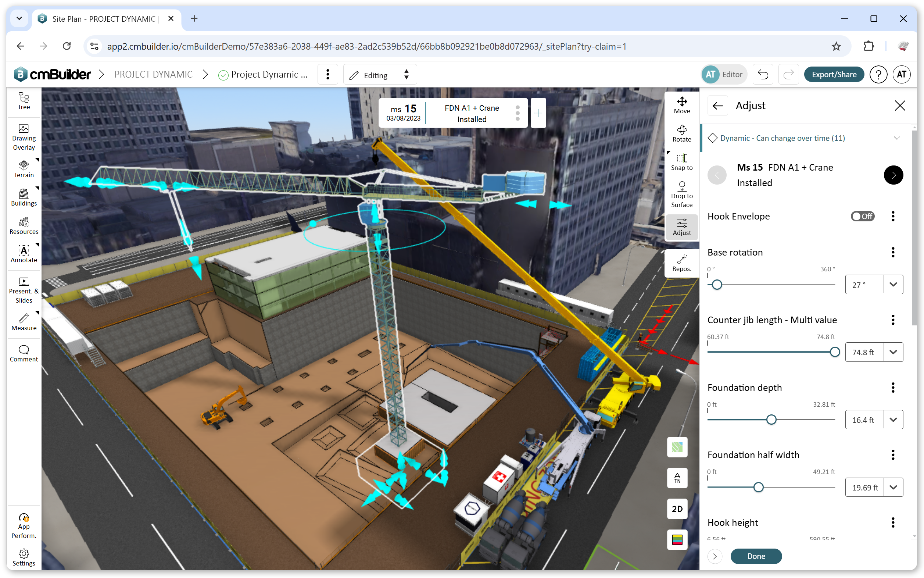
Task: Redo the last action
Action: tap(788, 74)
